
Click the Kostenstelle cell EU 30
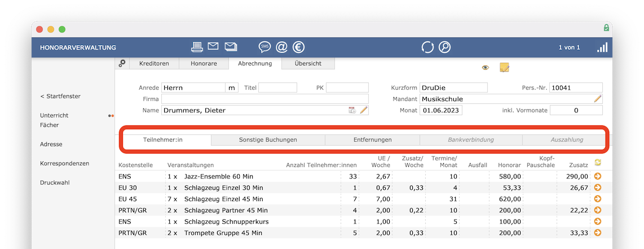pyautogui.click(x=127, y=188)
